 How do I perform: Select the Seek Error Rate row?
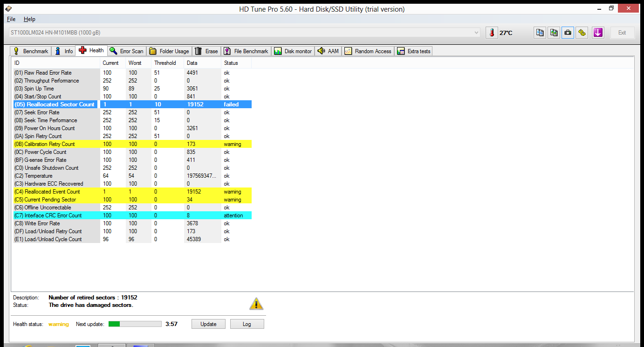132,112
